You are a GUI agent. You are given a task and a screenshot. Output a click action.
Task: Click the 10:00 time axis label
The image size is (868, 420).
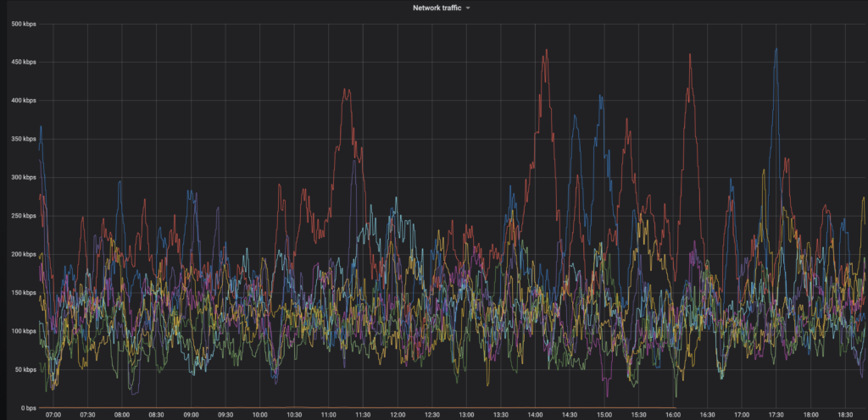pos(260,416)
